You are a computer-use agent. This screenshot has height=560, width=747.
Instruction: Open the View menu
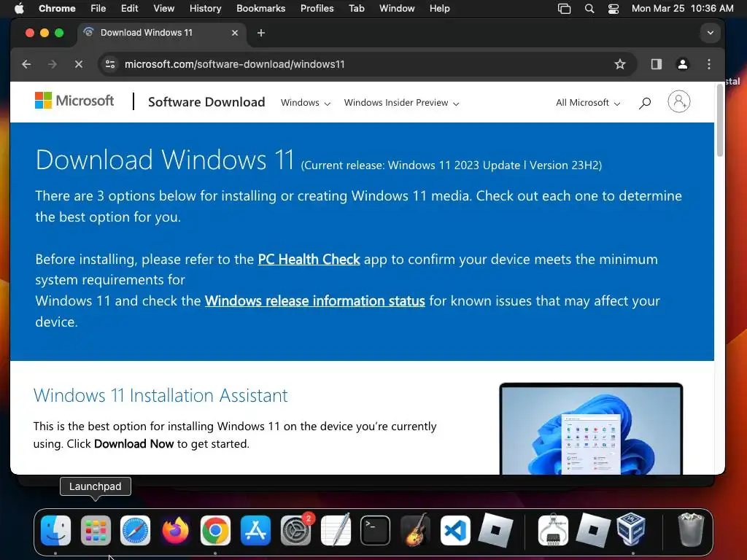(163, 9)
